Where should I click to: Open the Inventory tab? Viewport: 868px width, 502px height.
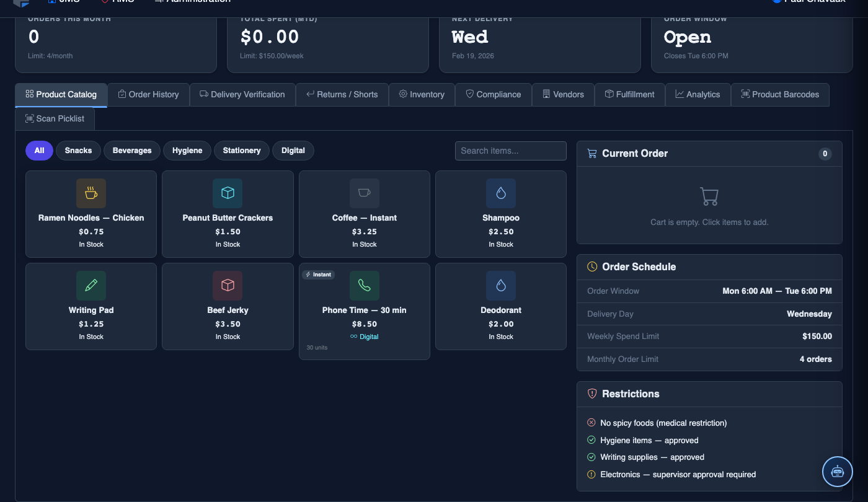tap(422, 95)
